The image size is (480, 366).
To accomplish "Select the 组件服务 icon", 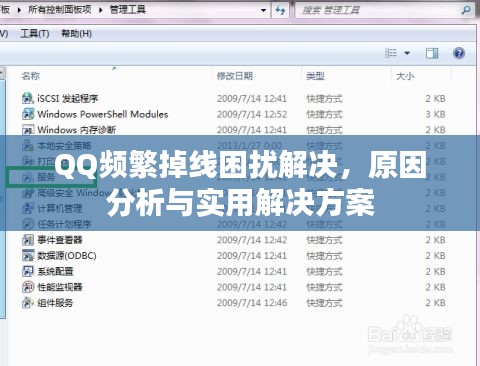I will 28,303.
